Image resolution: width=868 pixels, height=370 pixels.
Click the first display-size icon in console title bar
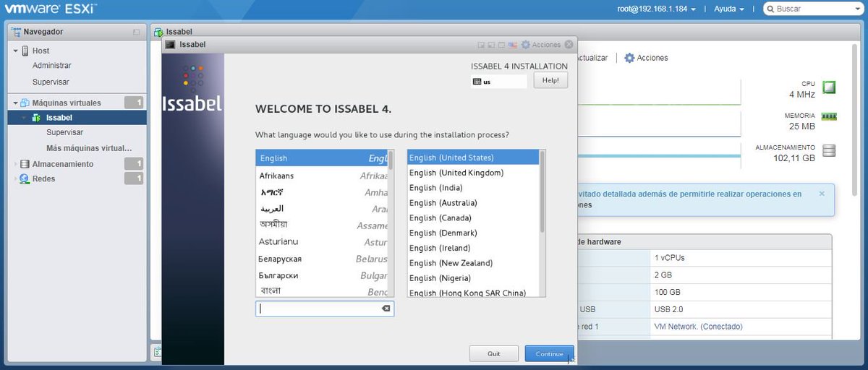[480, 45]
